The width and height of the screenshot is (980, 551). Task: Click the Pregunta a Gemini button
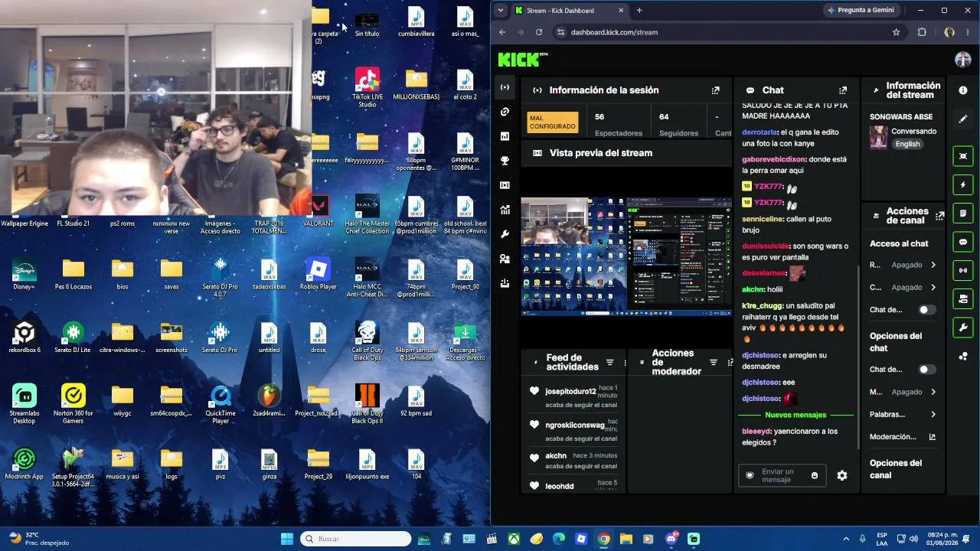(x=861, y=11)
